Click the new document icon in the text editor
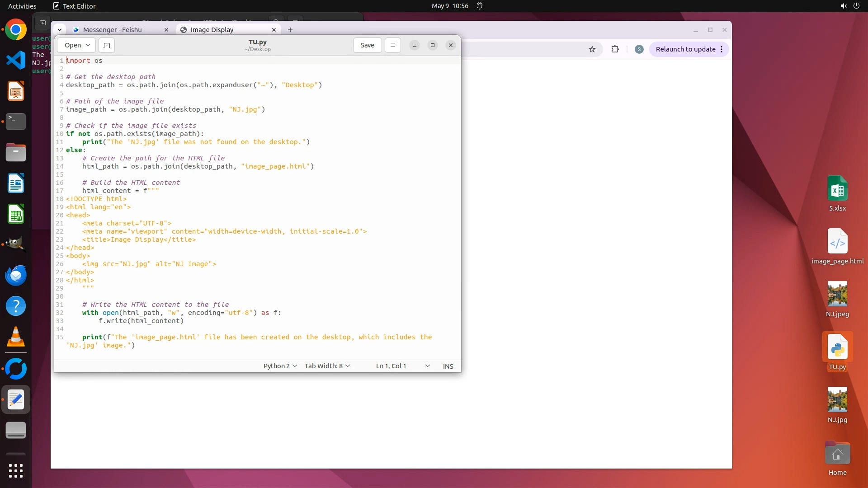Viewport: 868px width, 488px height. [107, 45]
